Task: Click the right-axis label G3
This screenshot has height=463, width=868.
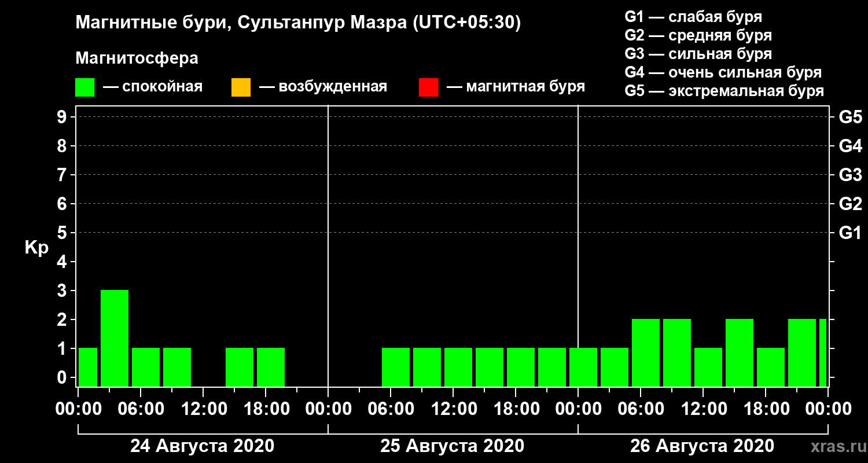Action: pyautogui.click(x=850, y=175)
